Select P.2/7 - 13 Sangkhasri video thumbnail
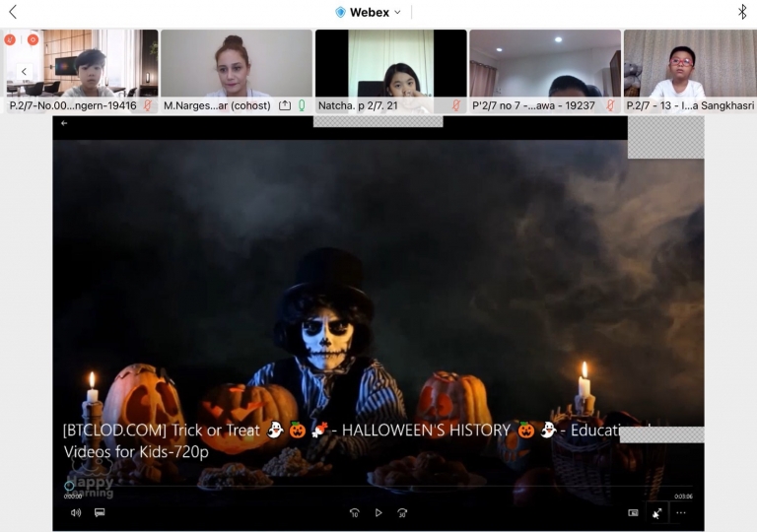 (x=690, y=71)
